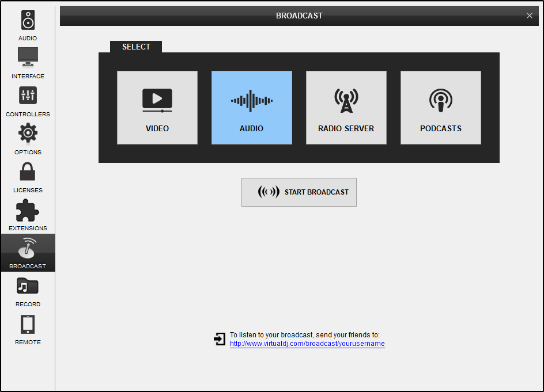
Task: Select the SELECT tab header
Action: pos(136,47)
